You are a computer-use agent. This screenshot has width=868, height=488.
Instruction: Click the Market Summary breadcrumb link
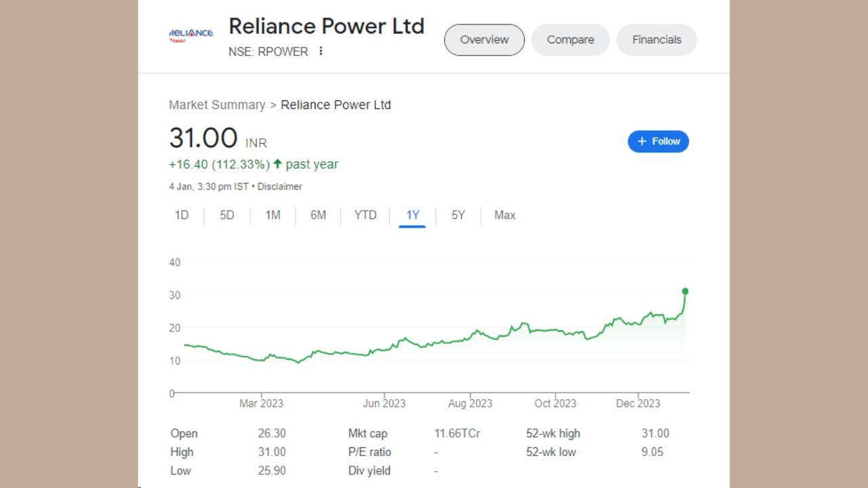click(x=217, y=104)
